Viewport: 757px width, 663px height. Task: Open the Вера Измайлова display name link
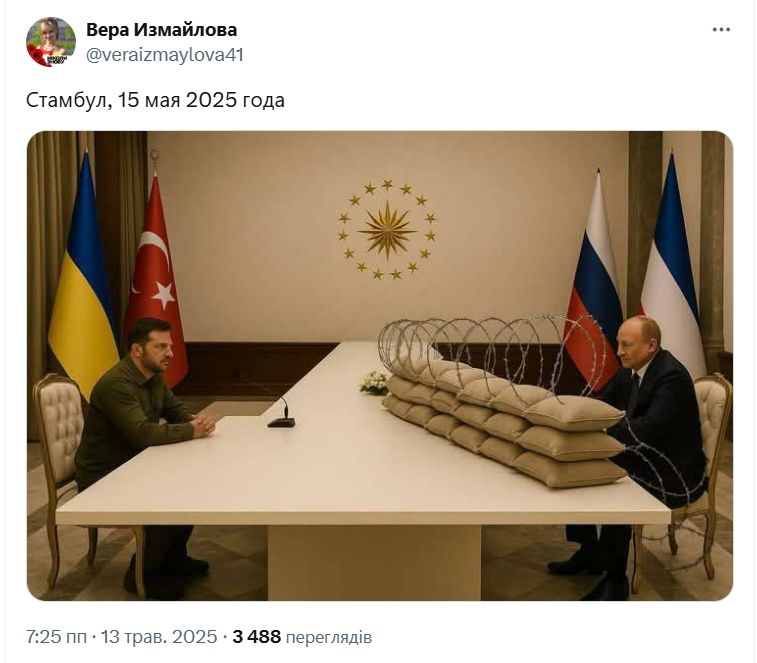pos(161,30)
